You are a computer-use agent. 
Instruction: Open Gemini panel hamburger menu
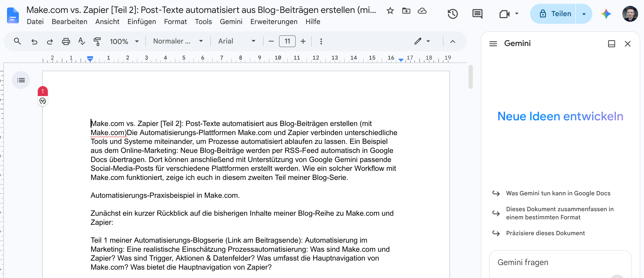[x=493, y=44]
